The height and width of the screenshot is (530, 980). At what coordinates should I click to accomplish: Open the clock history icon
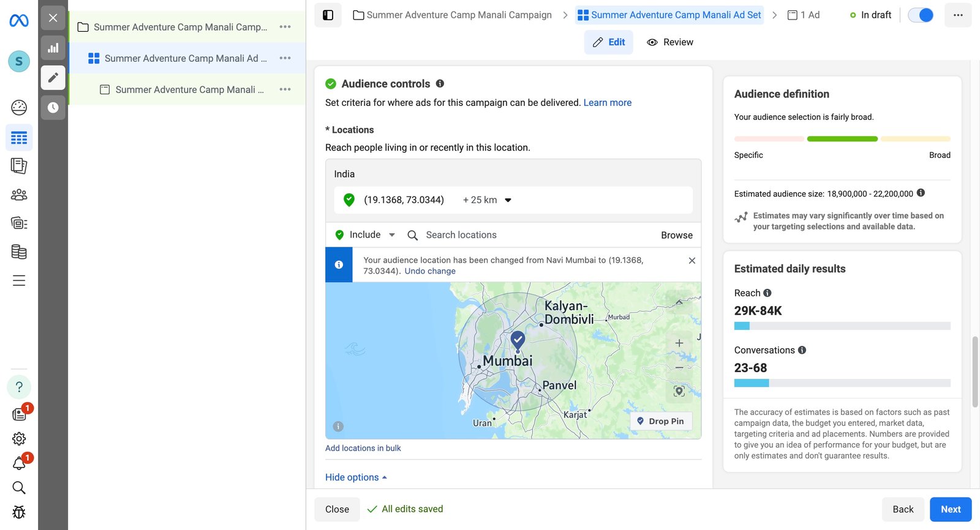pyautogui.click(x=53, y=108)
